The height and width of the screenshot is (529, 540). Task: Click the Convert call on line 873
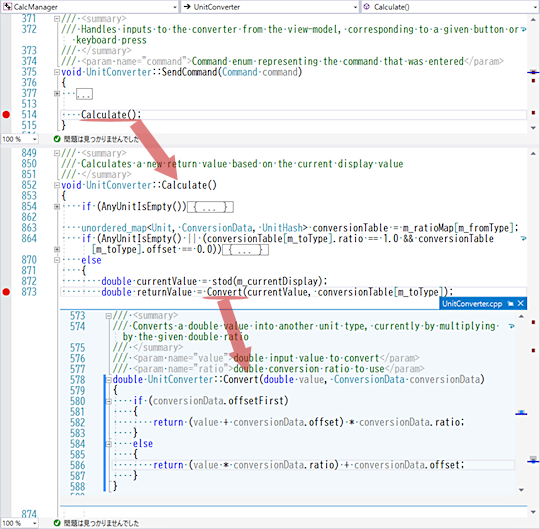pyautogui.click(x=225, y=292)
